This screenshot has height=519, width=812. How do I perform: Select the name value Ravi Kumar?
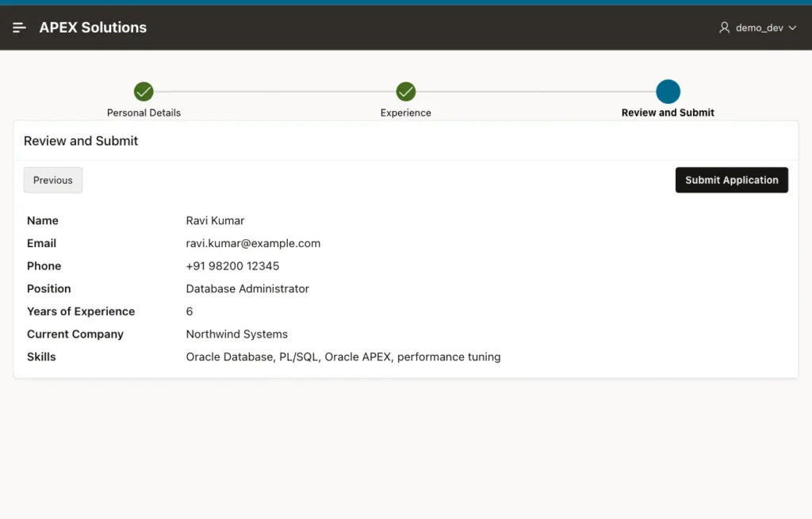(215, 220)
